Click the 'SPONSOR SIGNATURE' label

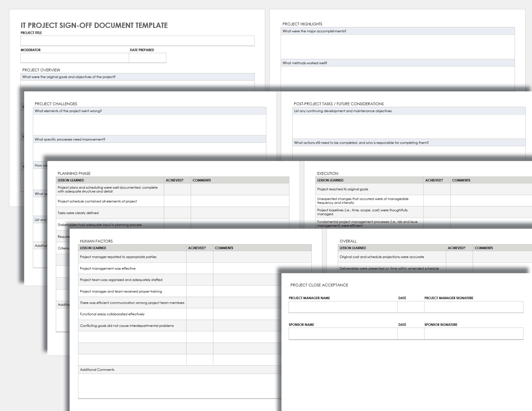(x=441, y=325)
